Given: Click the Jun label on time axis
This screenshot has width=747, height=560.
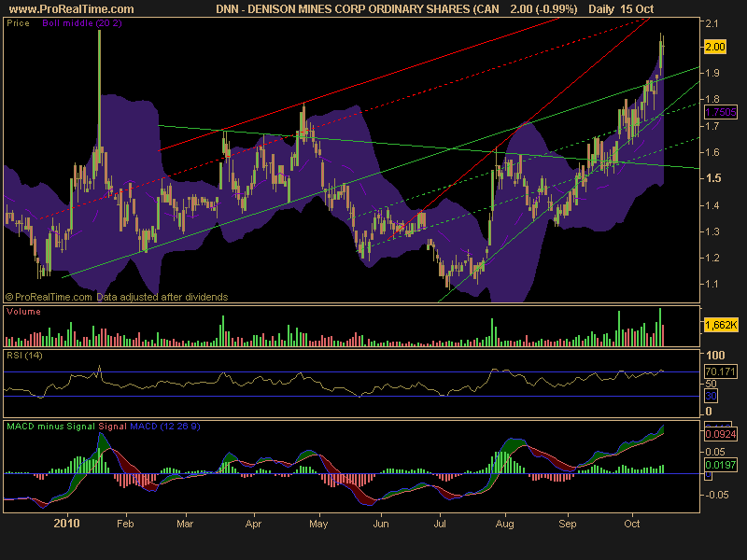Looking at the screenshot, I should pyautogui.click(x=381, y=524).
